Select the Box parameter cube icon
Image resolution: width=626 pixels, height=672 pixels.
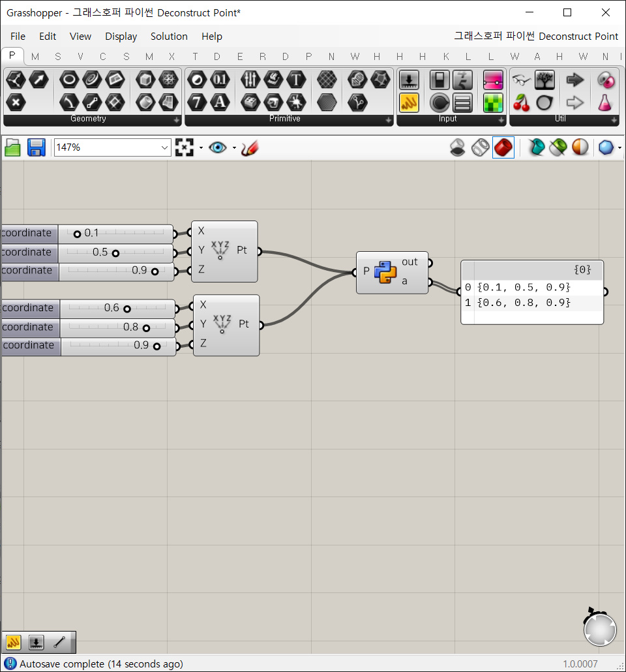click(x=145, y=80)
